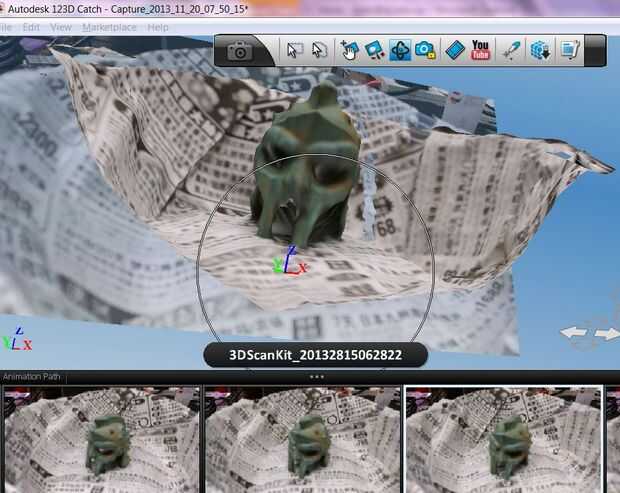Select the highlighted third photo thumbnail
This screenshot has height=493, width=620.
[504, 440]
